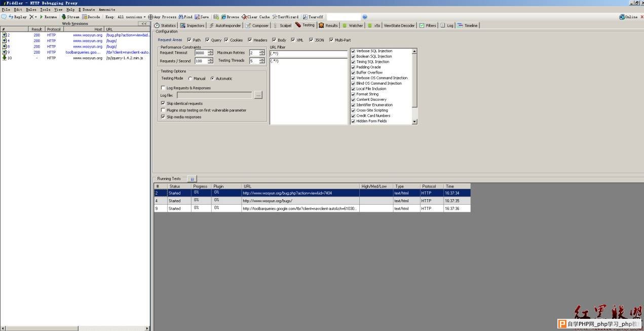This screenshot has height=331, width=644.
Task: Toggle the JSON request area checkbox
Action: point(311,40)
